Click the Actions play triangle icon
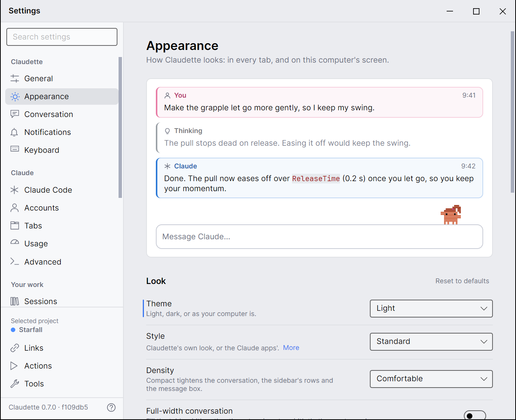 click(15, 366)
